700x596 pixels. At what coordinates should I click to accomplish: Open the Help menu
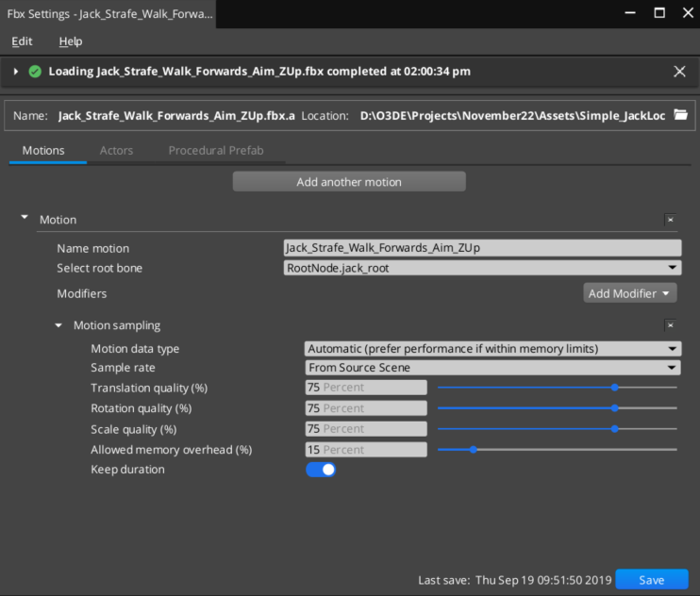[71, 41]
